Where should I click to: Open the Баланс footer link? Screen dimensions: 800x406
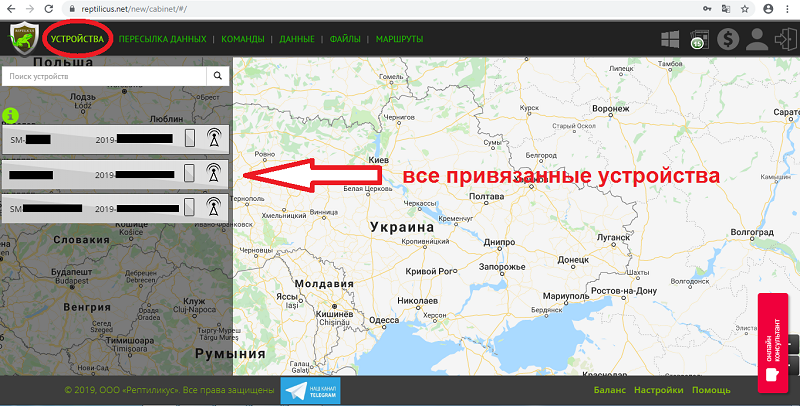[610, 390]
